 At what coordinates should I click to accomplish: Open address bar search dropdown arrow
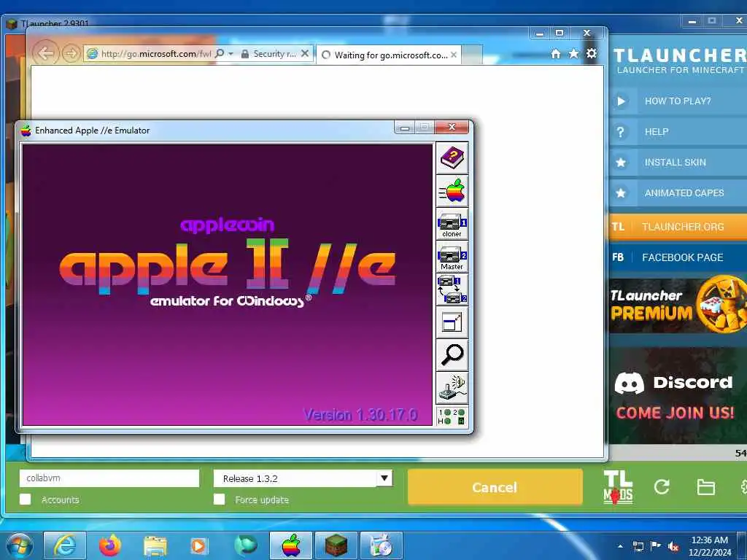(231, 54)
